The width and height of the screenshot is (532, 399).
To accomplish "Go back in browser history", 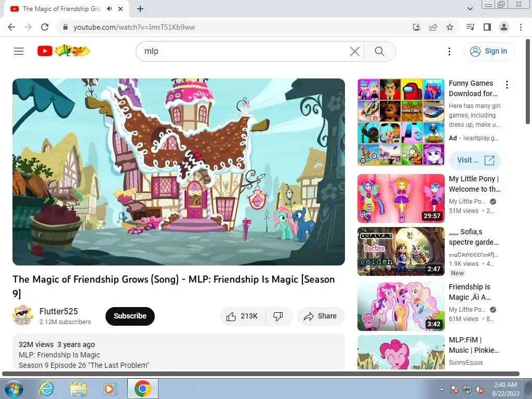I will click(11, 27).
